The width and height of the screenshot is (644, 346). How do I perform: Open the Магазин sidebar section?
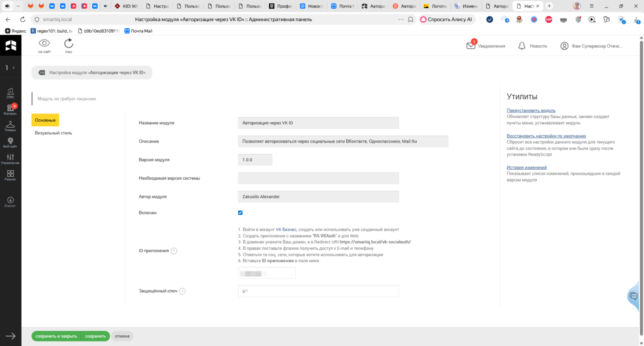point(10,109)
